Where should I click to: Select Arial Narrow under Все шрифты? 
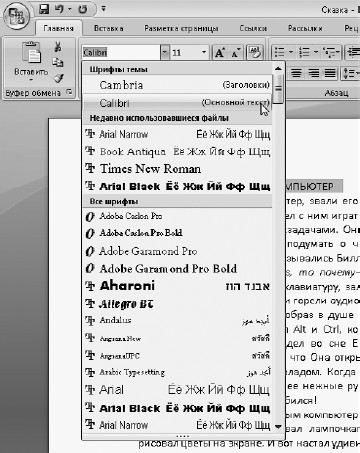[x=177, y=425]
